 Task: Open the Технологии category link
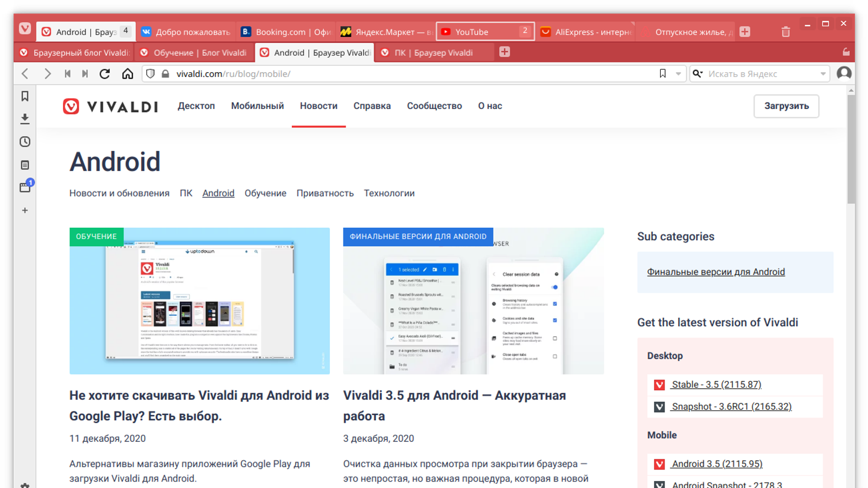(389, 193)
